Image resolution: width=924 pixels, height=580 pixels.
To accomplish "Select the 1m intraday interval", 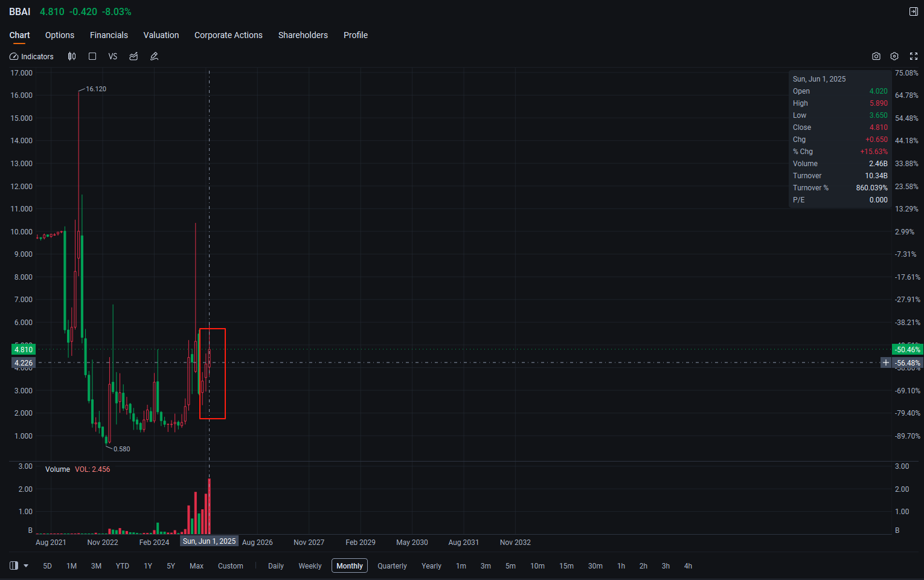I will [461, 566].
